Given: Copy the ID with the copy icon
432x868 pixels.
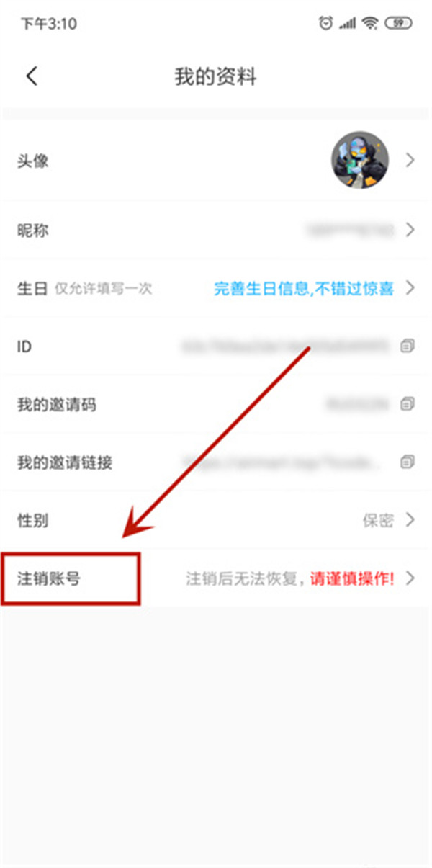Looking at the screenshot, I should tap(408, 346).
